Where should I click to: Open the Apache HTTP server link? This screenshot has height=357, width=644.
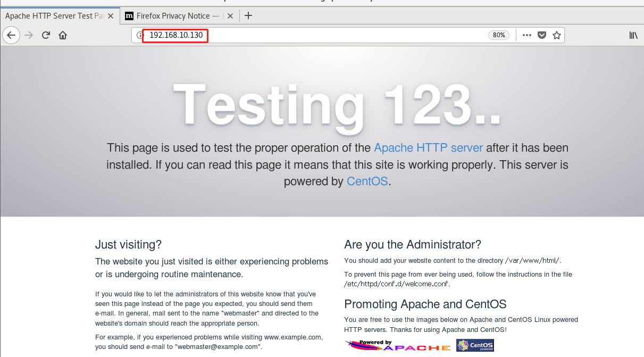tap(429, 148)
